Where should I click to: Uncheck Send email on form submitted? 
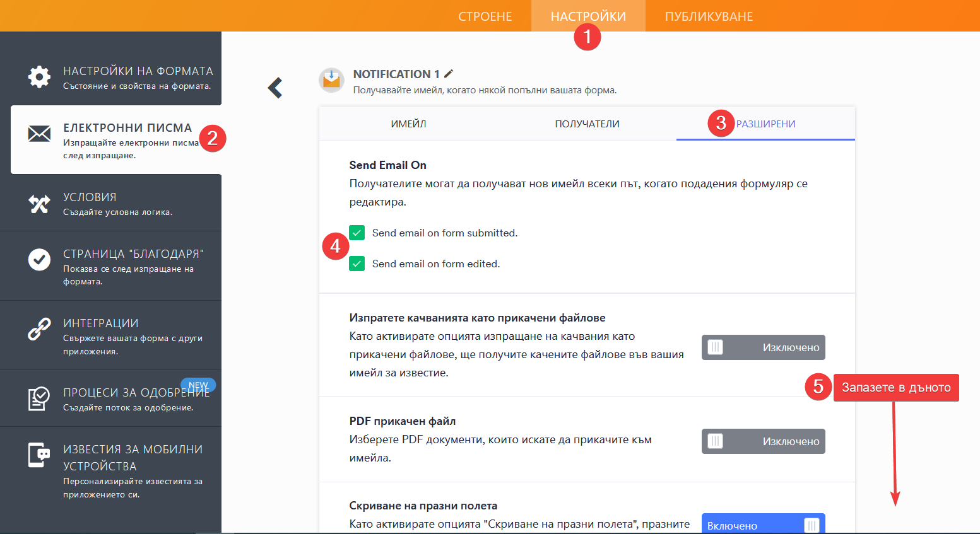[357, 233]
